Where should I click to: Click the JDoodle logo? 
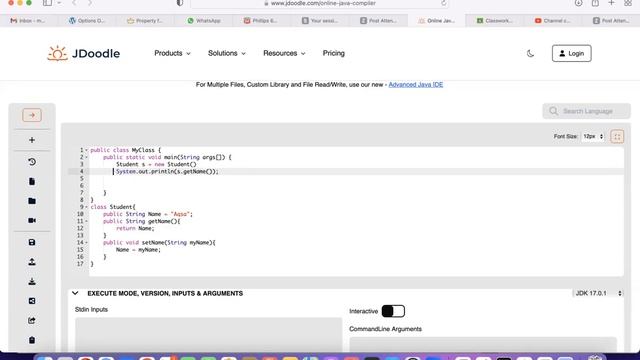click(x=84, y=53)
